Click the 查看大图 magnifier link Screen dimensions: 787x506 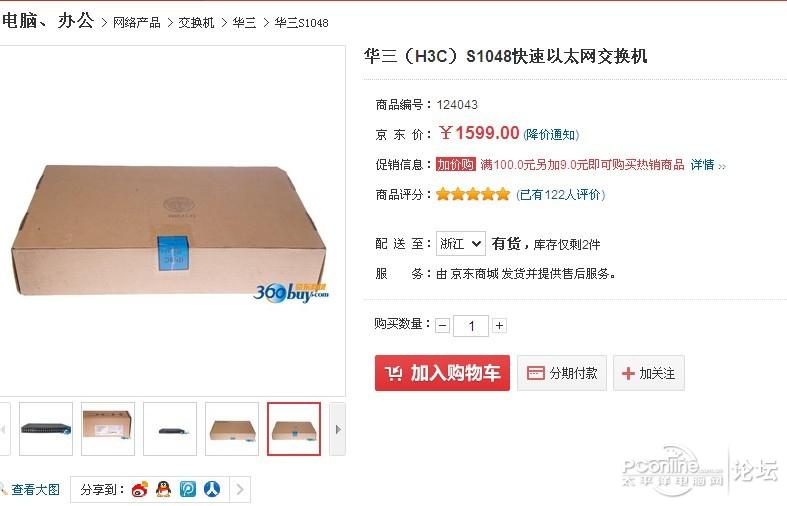[x=30, y=489]
